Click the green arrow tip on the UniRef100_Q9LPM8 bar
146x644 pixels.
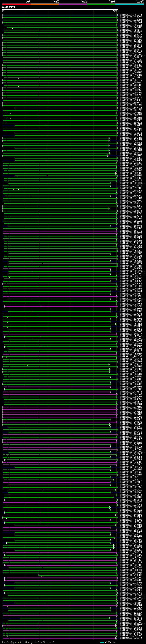109,138
